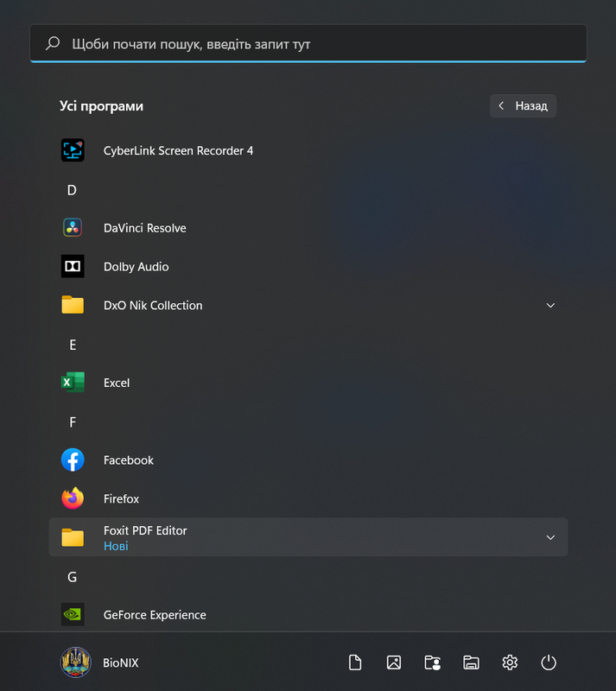Jump to letter D header
This screenshot has width=616, height=691.
(x=72, y=190)
